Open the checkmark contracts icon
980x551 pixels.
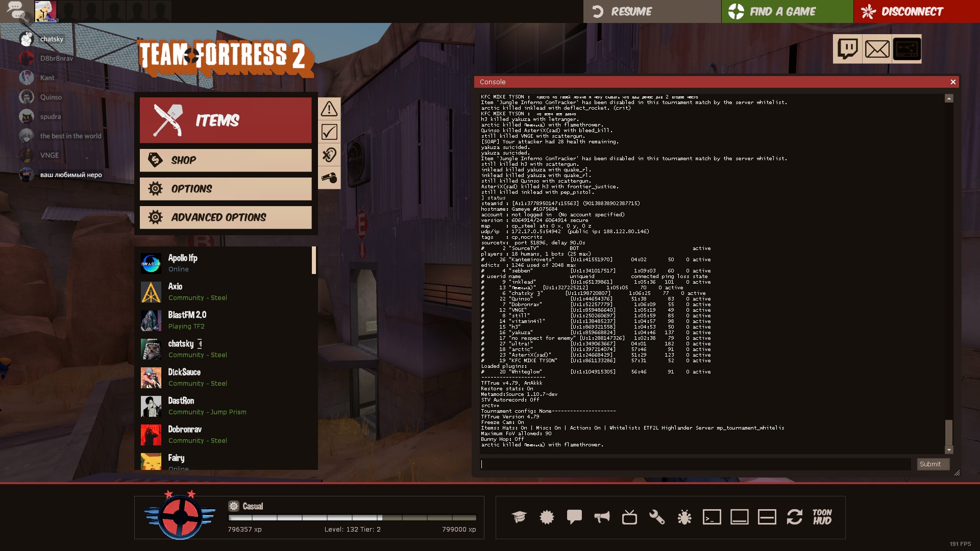(329, 132)
